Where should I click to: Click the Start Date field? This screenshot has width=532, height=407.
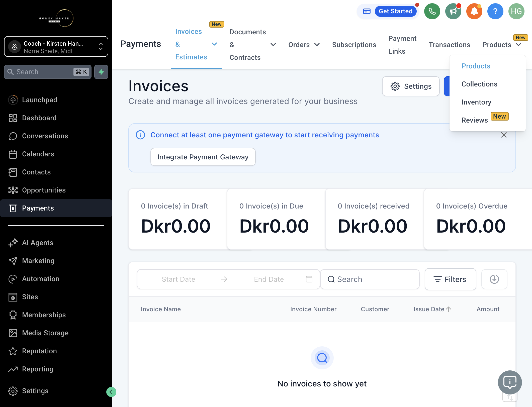click(x=179, y=279)
